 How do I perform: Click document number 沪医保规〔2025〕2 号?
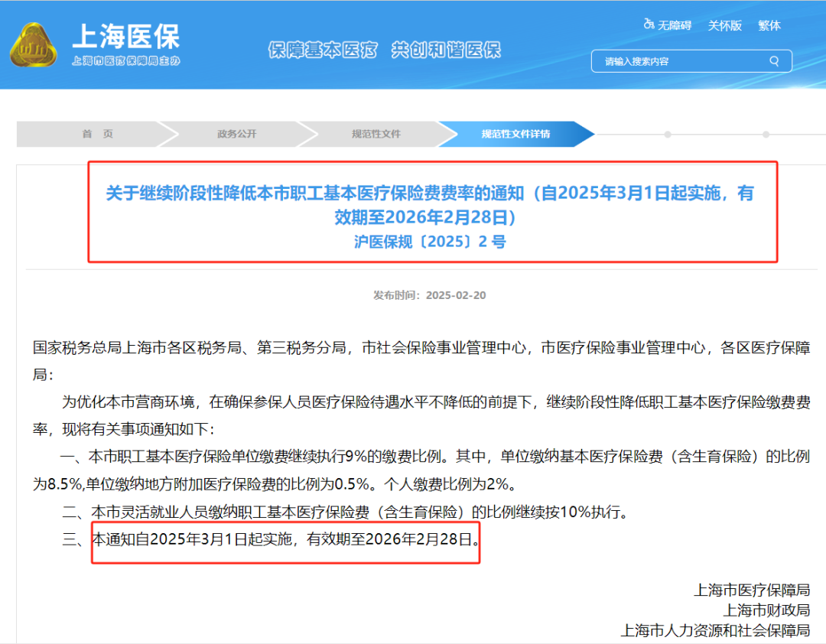(x=430, y=242)
